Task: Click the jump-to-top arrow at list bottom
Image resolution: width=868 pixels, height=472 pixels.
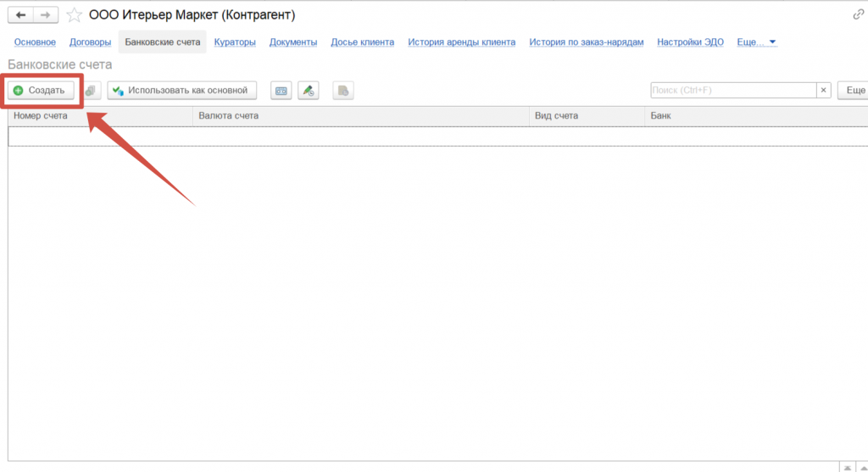Action: [847, 467]
